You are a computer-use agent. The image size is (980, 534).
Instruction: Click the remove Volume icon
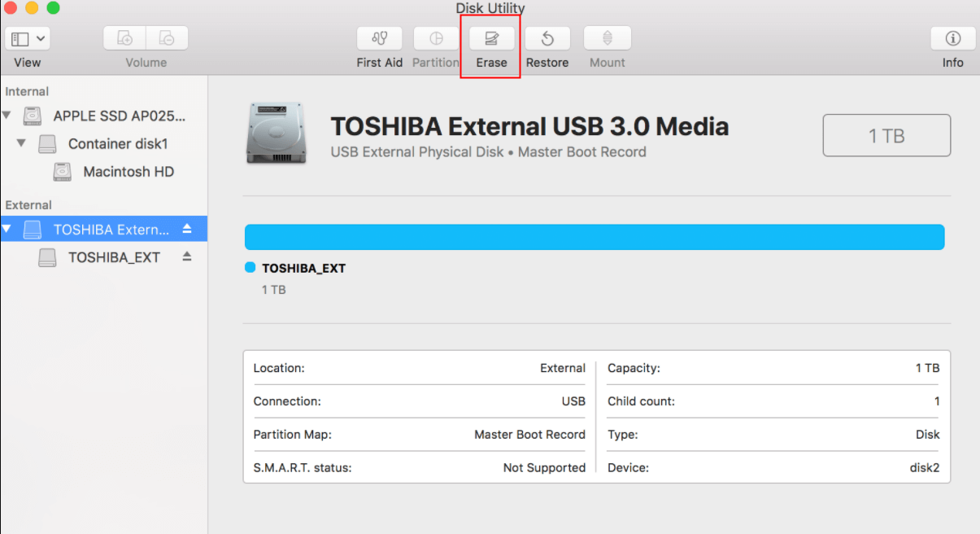tap(167, 37)
